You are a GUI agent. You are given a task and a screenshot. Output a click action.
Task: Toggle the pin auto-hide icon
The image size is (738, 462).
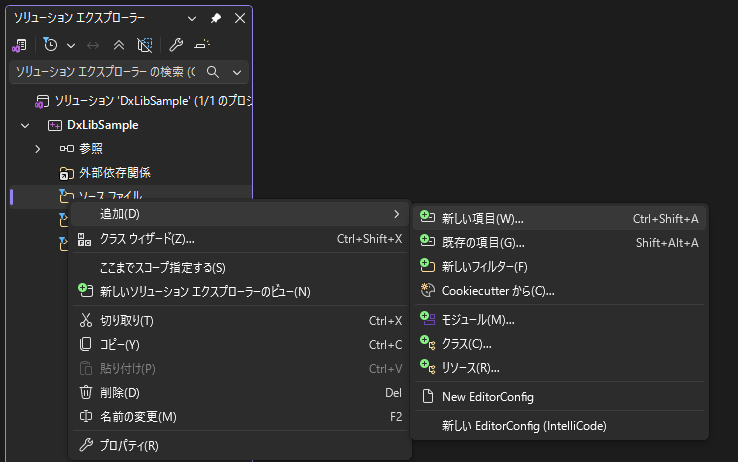point(216,18)
